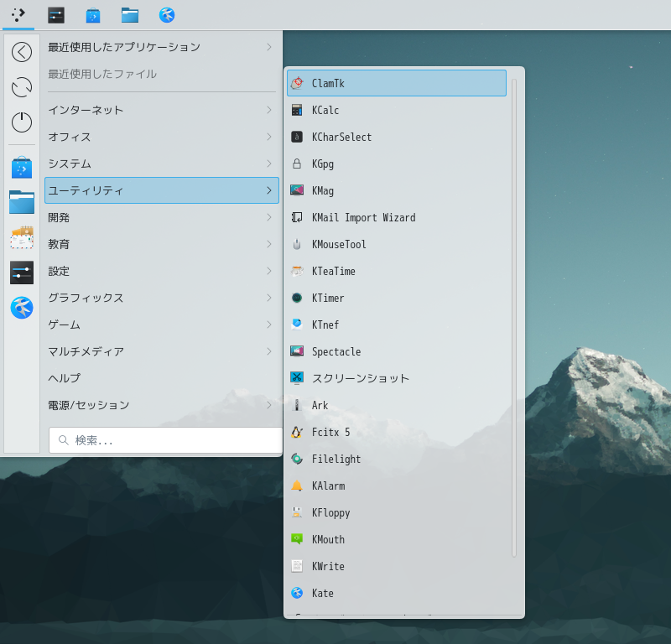The image size is (671, 644).
Task: Click the KWrite document icon
Action: click(x=297, y=566)
